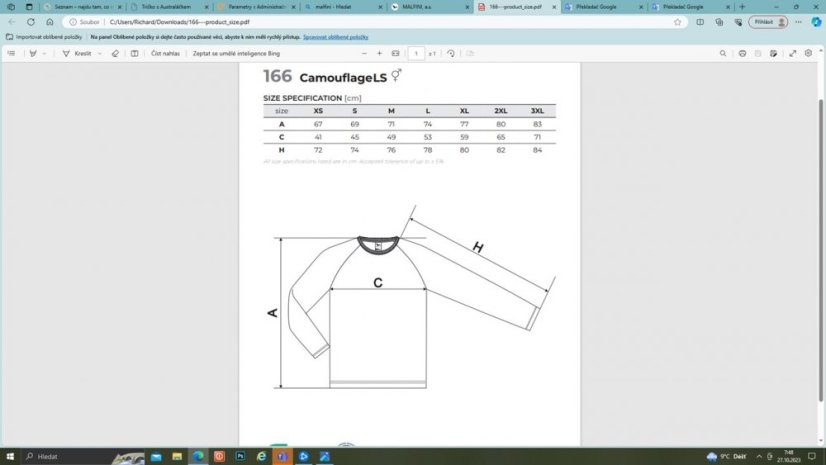Open the Spravovat oblíbené položky link

(x=336, y=37)
